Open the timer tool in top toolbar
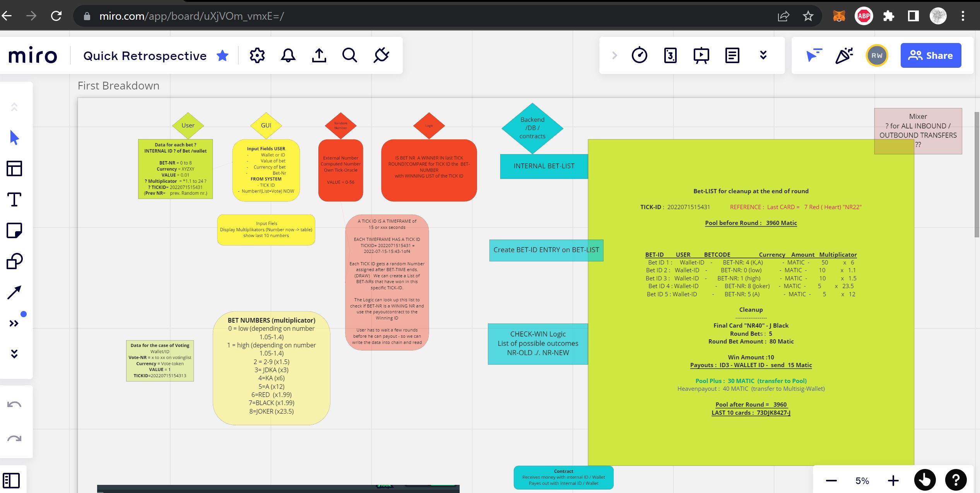980x493 pixels. (x=640, y=55)
